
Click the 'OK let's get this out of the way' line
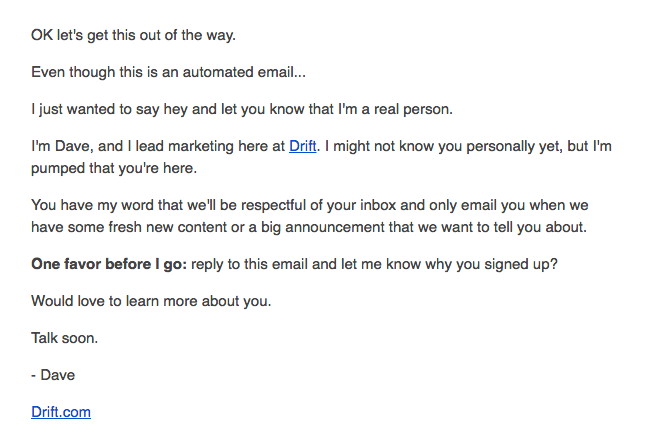(133, 35)
